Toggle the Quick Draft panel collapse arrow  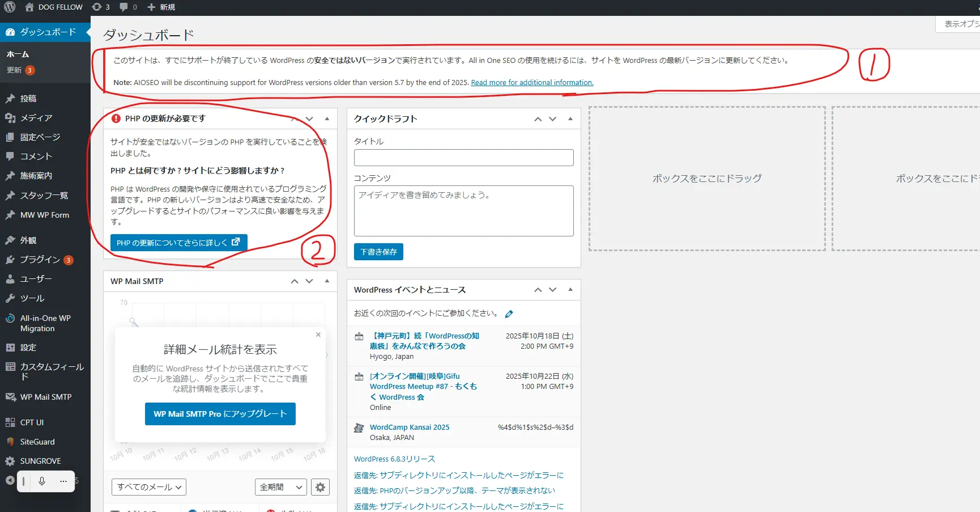click(570, 119)
